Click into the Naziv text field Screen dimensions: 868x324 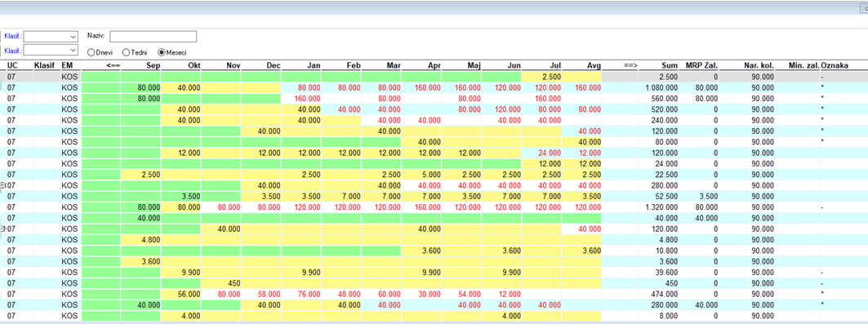pos(154,37)
